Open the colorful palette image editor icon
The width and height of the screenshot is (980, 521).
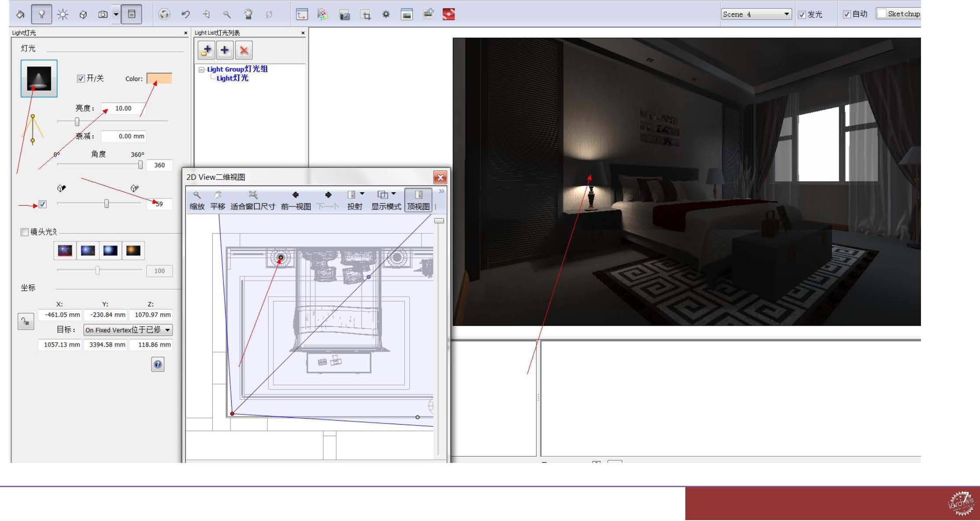(322, 14)
